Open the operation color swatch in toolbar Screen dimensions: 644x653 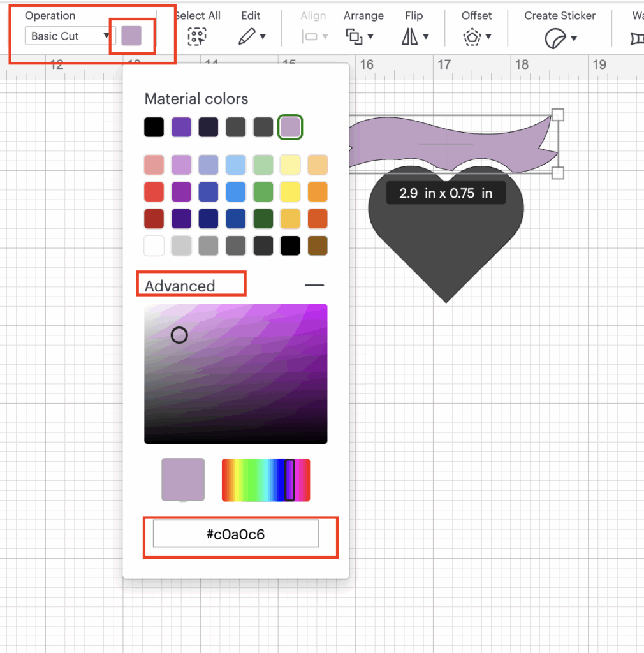[x=131, y=36]
